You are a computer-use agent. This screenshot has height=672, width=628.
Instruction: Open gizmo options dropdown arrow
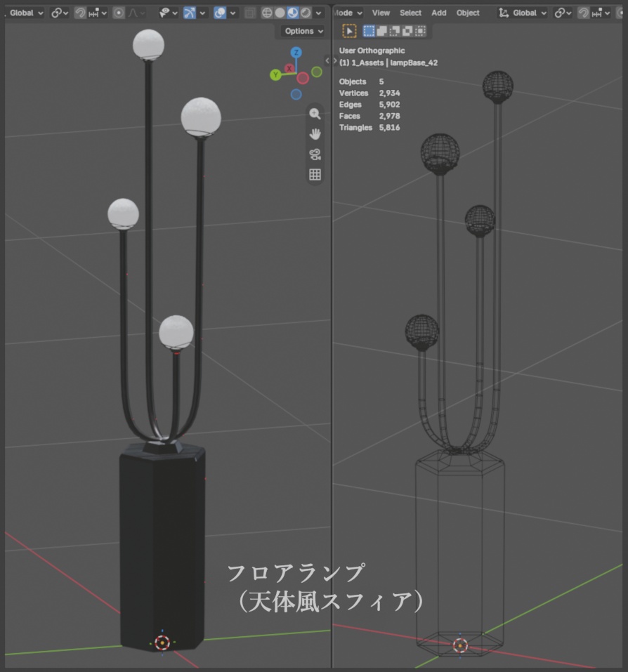point(202,13)
